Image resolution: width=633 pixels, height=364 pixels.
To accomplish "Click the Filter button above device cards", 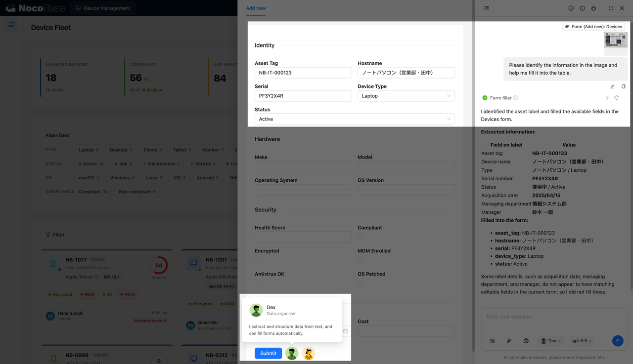I will pyautogui.click(x=55, y=235).
